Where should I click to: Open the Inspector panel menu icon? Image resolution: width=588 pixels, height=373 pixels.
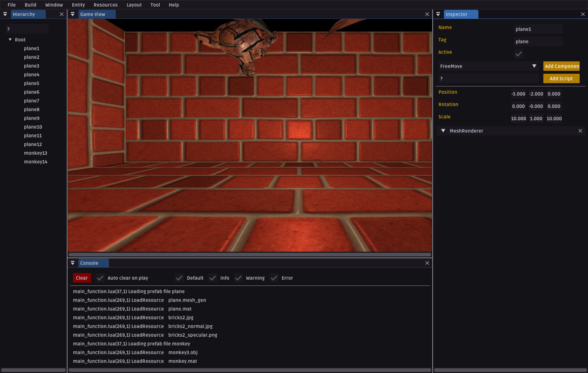pyautogui.click(x=438, y=14)
